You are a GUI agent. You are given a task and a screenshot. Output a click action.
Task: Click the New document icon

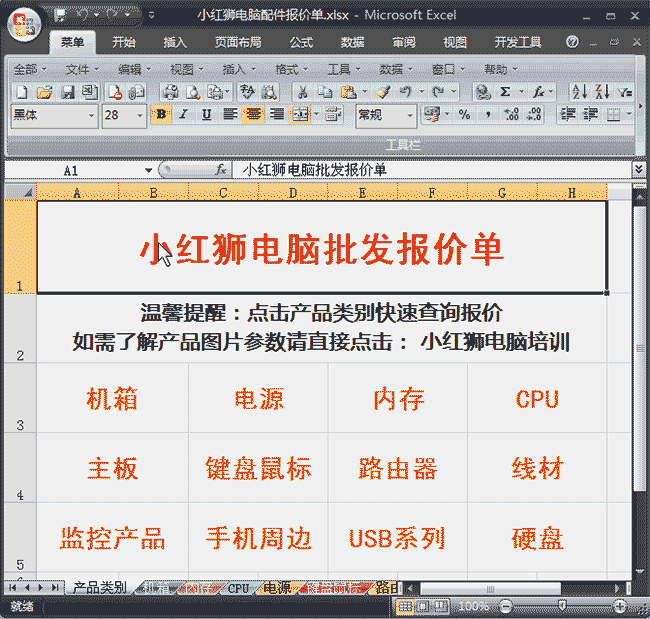pyautogui.click(x=22, y=92)
